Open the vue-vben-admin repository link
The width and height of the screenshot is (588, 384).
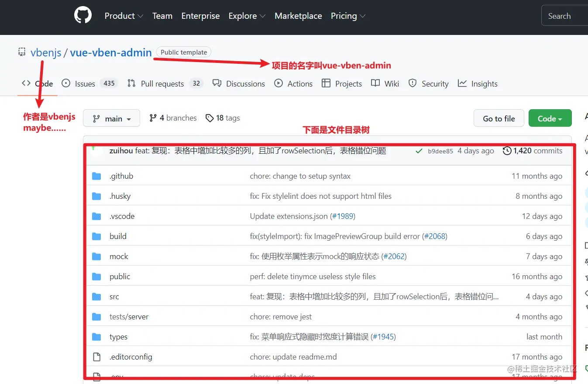click(x=111, y=53)
